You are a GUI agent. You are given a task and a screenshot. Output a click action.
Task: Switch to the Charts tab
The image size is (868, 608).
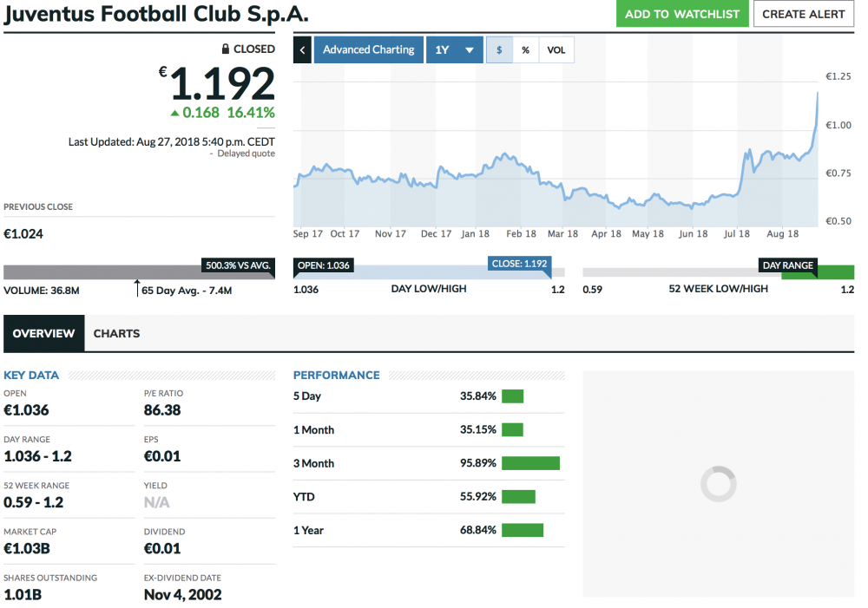pos(116,334)
